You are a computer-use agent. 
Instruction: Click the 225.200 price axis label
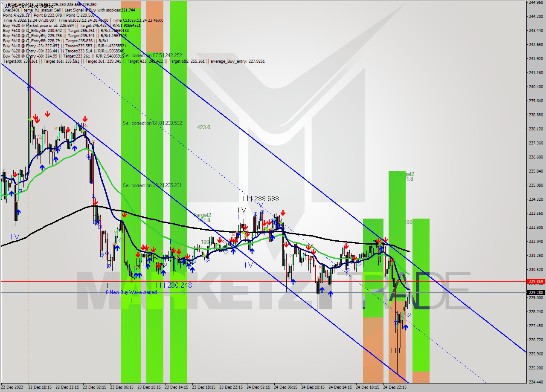pyautogui.click(x=536, y=368)
